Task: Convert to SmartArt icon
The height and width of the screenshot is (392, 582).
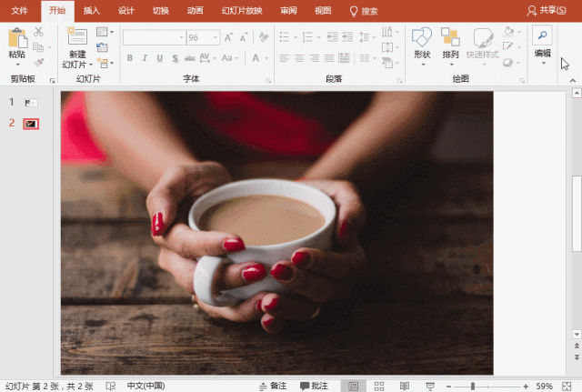Action: pyautogui.click(x=387, y=63)
